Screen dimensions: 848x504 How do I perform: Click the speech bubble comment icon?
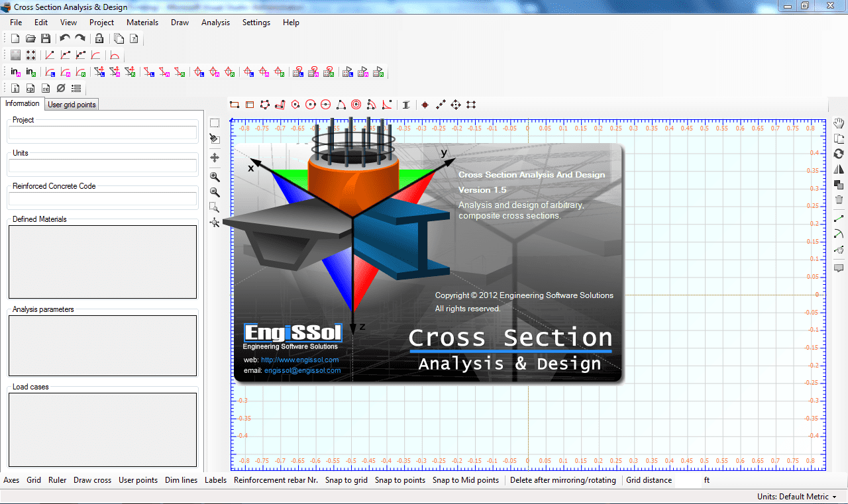(x=839, y=268)
